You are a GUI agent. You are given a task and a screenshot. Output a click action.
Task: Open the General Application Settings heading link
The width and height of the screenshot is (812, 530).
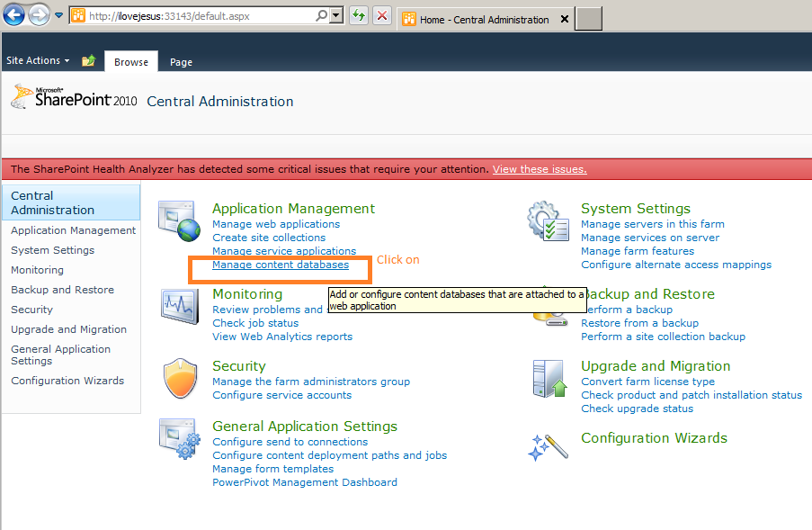point(305,426)
